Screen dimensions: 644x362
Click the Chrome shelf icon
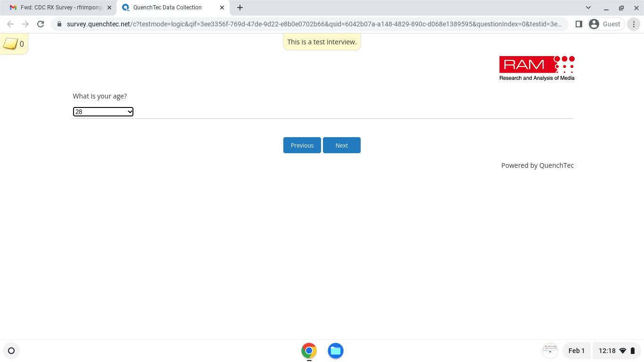(309, 351)
